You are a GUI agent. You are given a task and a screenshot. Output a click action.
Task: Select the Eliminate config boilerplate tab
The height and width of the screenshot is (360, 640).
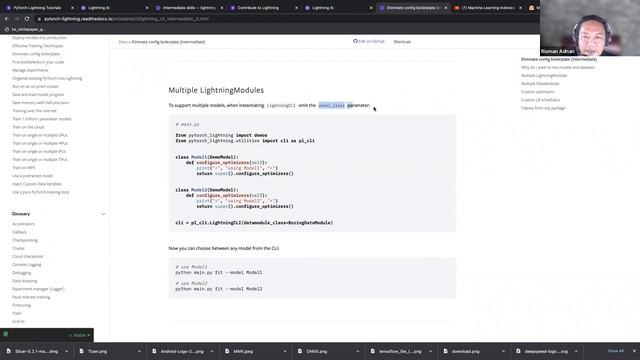[x=413, y=8]
